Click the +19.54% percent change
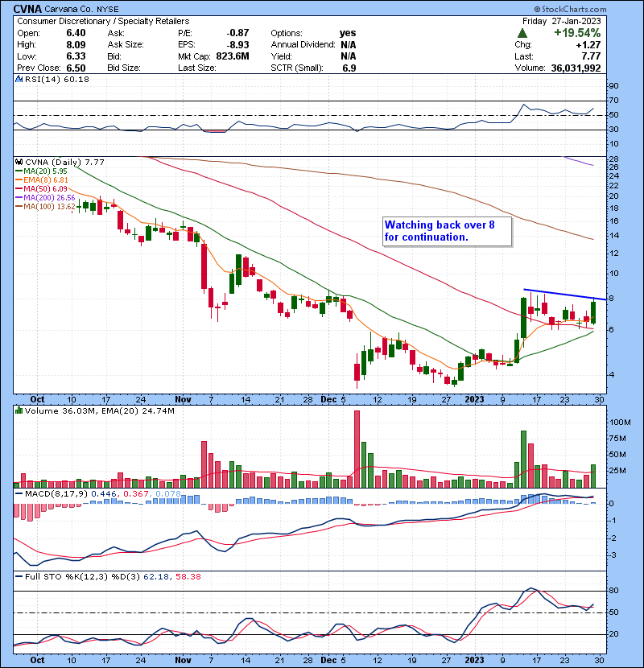The width and height of the screenshot is (644, 668). (x=577, y=33)
